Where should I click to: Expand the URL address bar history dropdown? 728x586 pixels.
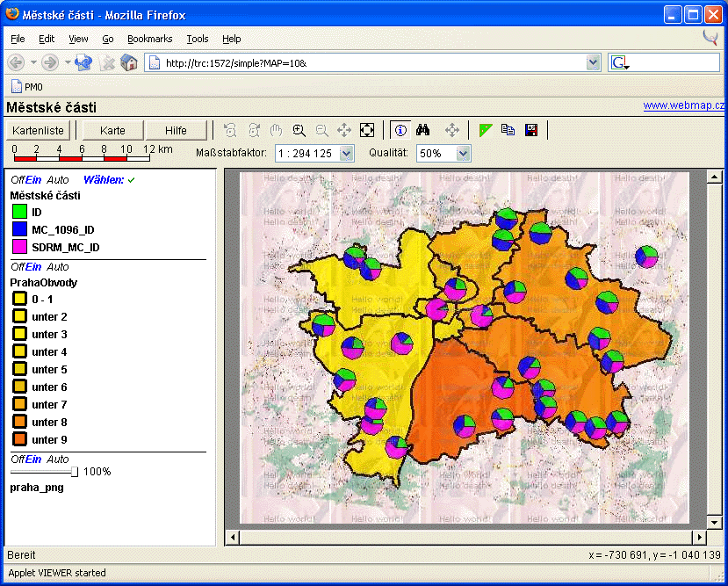tap(593, 62)
